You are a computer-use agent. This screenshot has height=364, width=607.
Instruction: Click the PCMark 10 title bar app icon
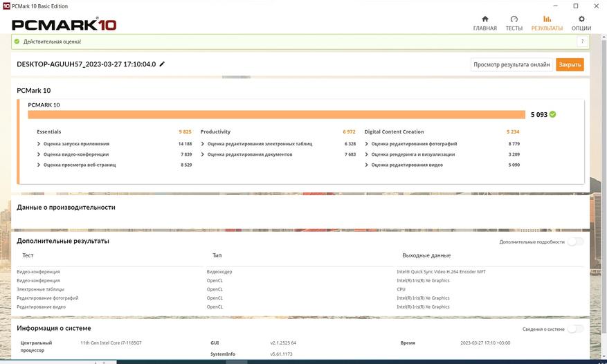click(x=6, y=6)
